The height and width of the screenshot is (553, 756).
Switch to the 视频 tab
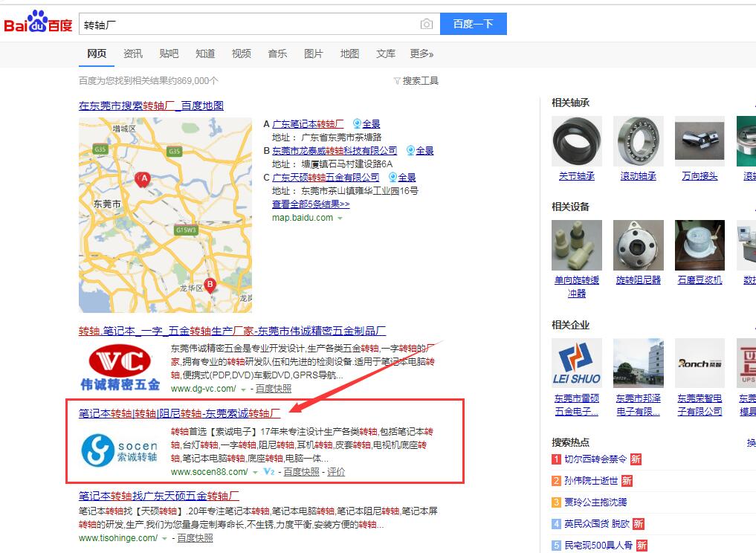[x=241, y=54]
